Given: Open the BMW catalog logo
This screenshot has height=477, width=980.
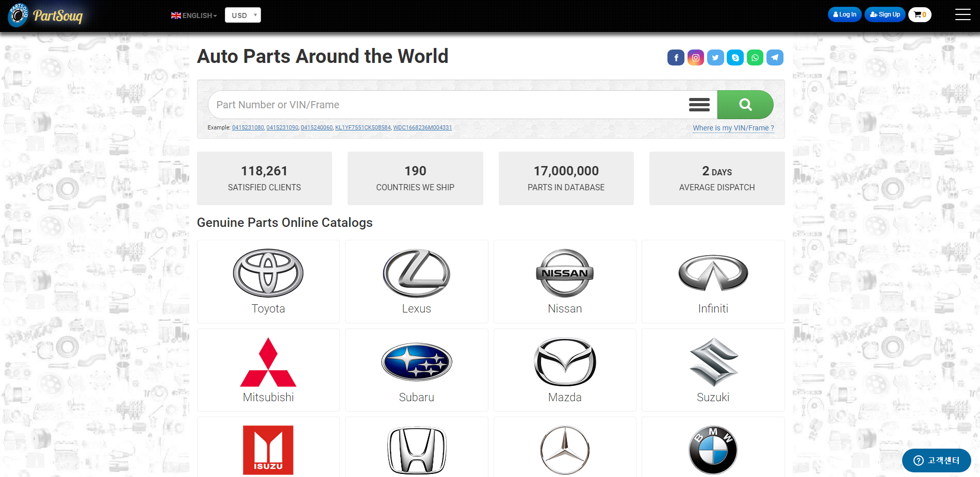Looking at the screenshot, I should pyautogui.click(x=713, y=450).
